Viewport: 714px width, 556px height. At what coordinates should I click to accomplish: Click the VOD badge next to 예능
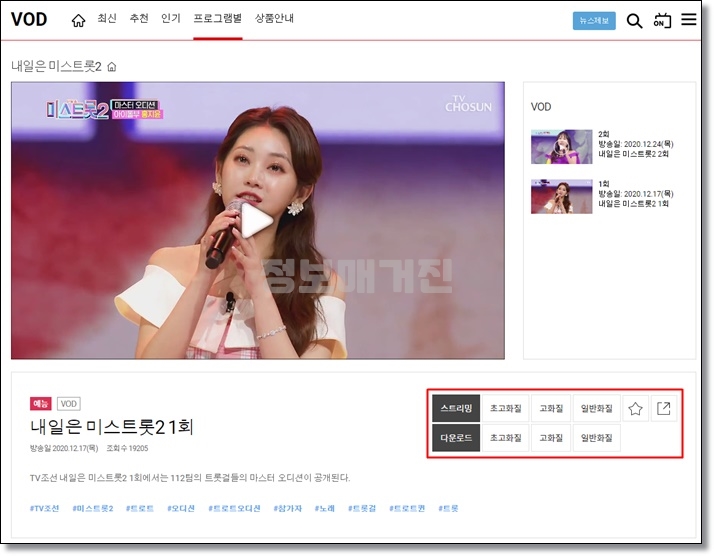[x=69, y=403]
